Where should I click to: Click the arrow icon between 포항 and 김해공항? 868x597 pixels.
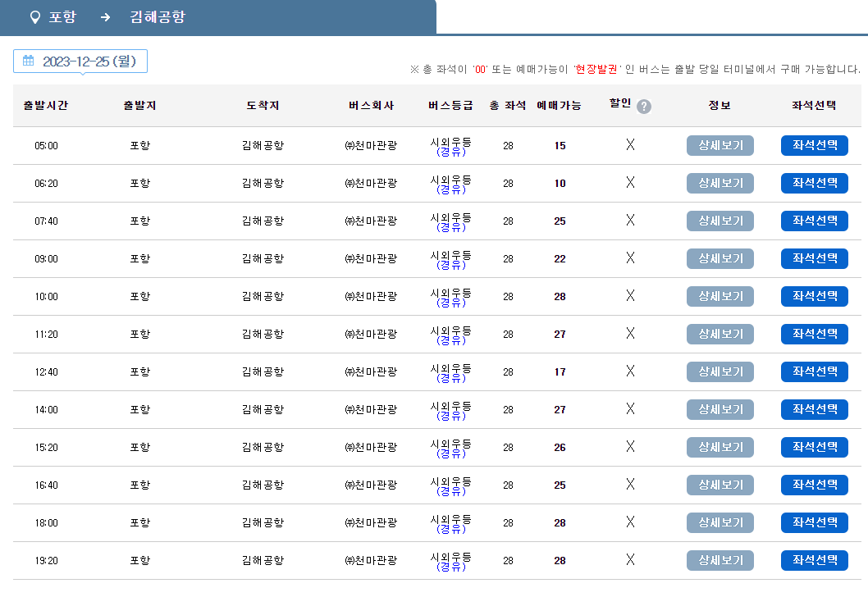[x=105, y=18]
